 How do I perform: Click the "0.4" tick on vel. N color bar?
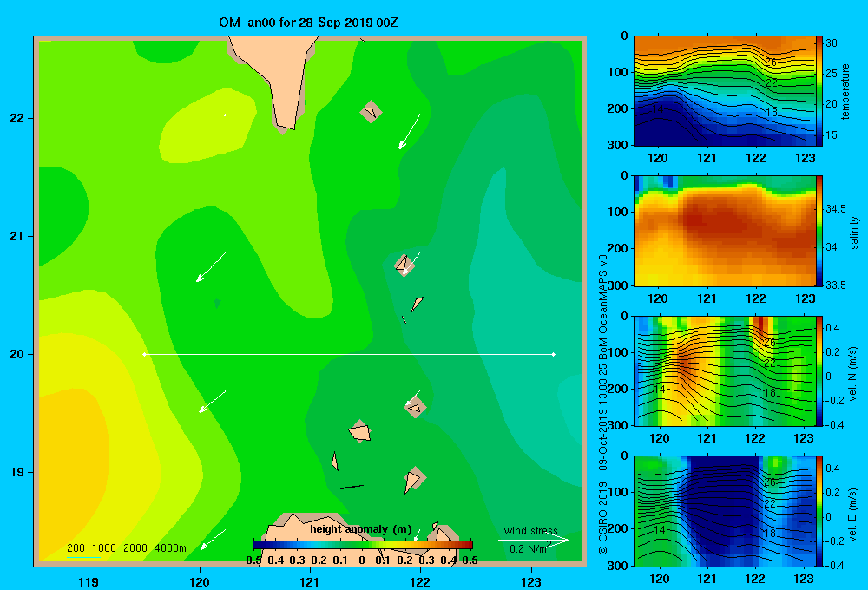point(832,328)
